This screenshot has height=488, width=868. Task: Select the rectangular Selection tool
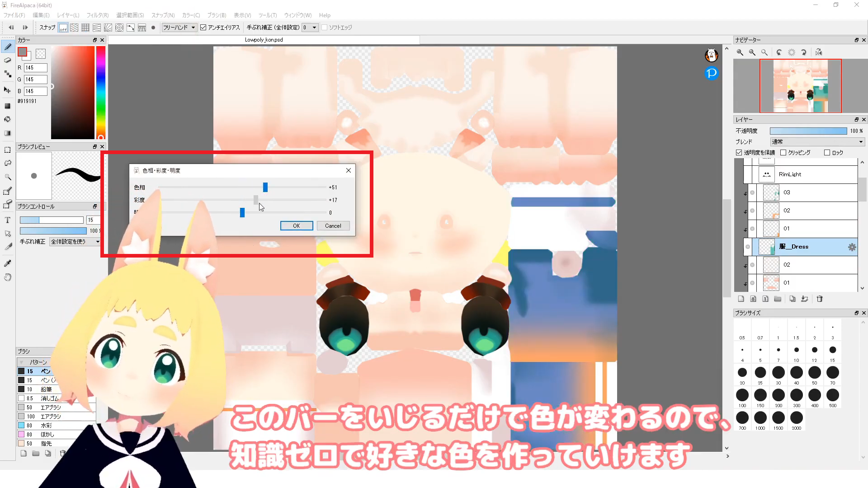tap(8, 150)
